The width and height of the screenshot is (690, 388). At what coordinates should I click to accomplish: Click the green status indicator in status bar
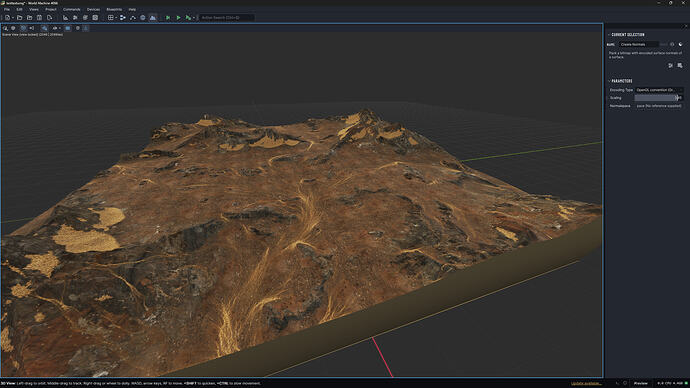pos(686,384)
